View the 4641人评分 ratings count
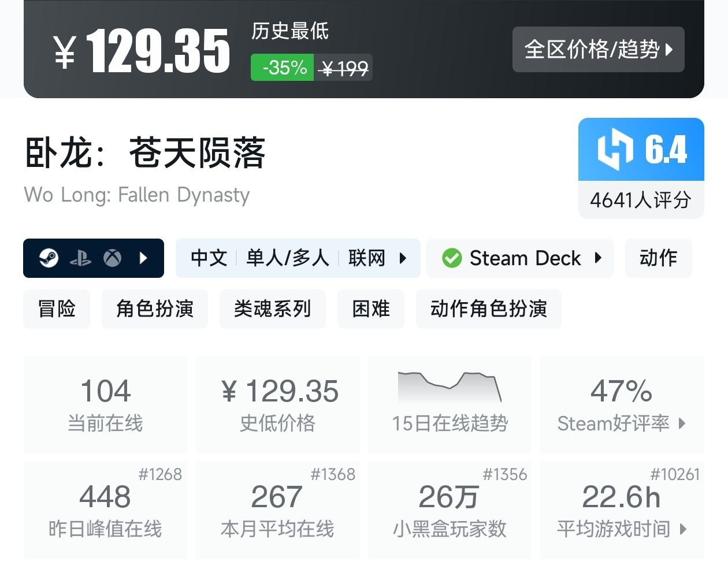This screenshot has width=728, height=569. (641, 200)
